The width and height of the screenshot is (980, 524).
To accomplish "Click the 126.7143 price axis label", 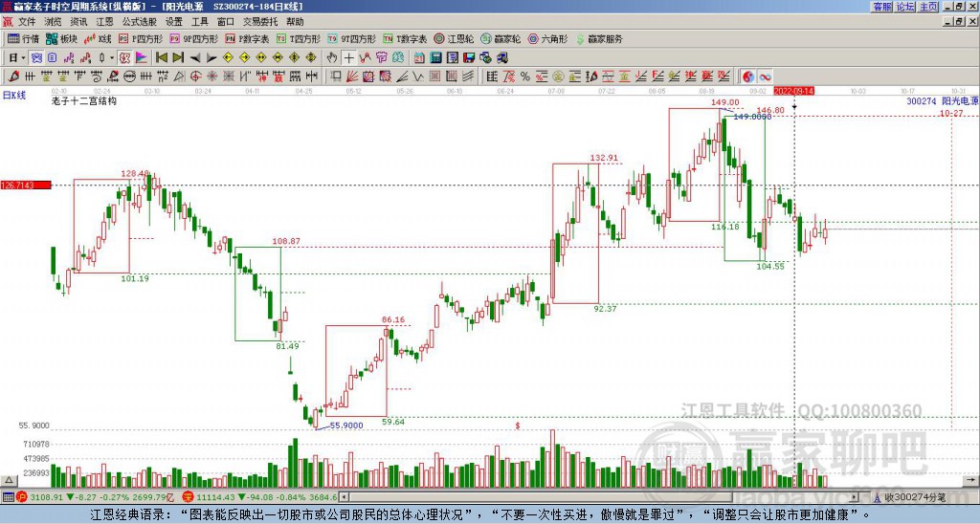I will (x=26, y=185).
